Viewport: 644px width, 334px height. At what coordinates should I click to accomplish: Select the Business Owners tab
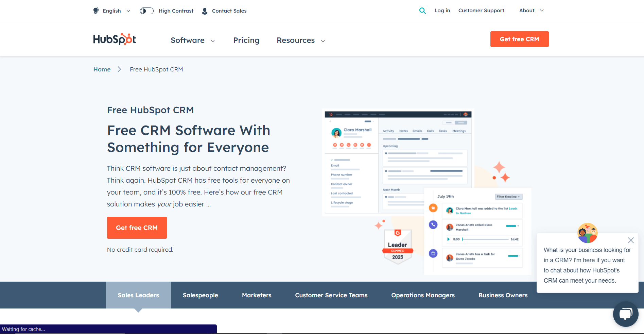pos(503,295)
